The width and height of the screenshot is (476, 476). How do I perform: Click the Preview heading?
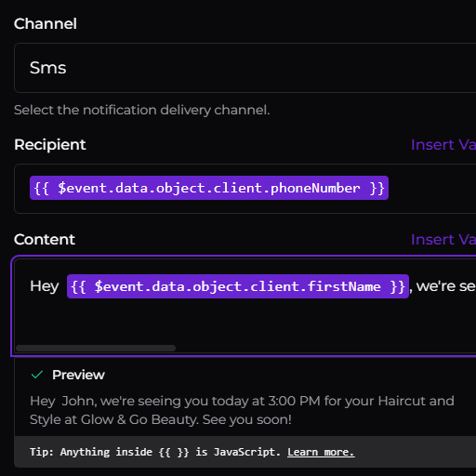click(x=78, y=375)
